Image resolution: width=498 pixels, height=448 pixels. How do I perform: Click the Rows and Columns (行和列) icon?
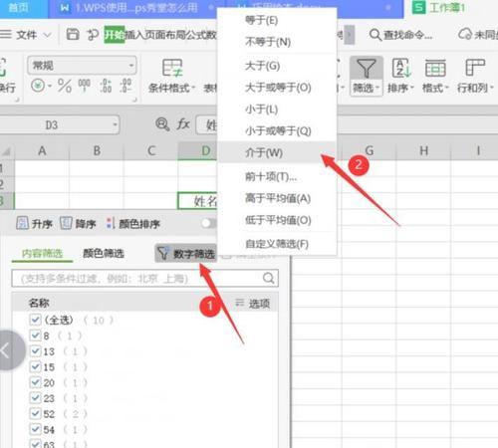(x=475, y=68)
